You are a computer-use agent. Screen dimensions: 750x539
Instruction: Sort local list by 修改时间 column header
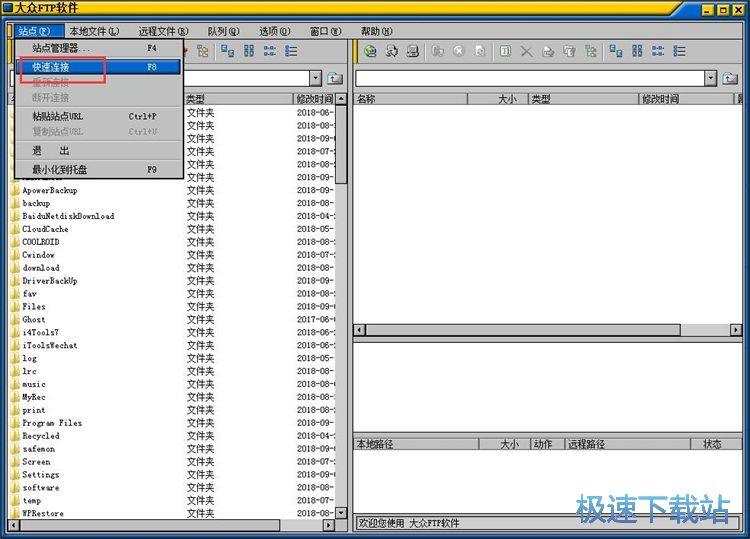(x=313, y=99)
